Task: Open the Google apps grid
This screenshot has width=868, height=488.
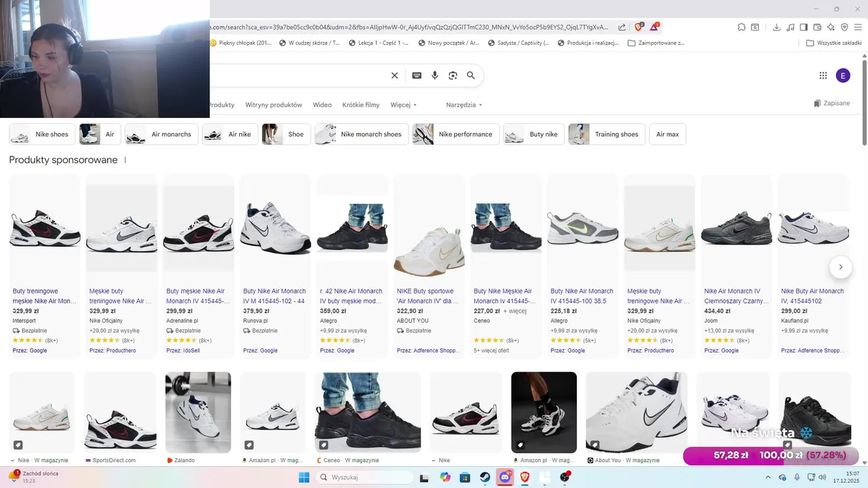Action: [823, 76]
